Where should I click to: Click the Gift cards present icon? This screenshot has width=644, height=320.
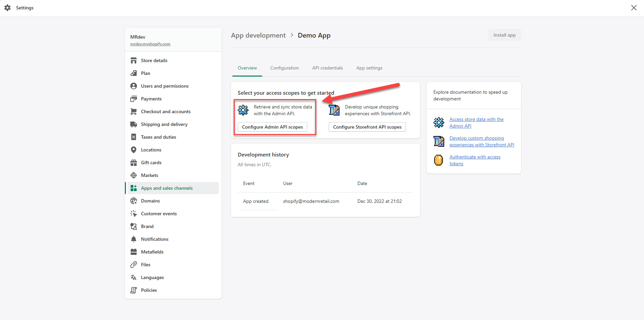[134, 163]
